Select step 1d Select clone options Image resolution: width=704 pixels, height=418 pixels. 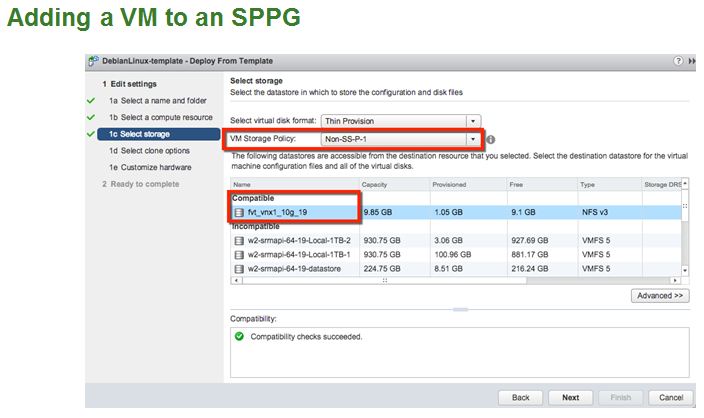[x=149, y=151]
